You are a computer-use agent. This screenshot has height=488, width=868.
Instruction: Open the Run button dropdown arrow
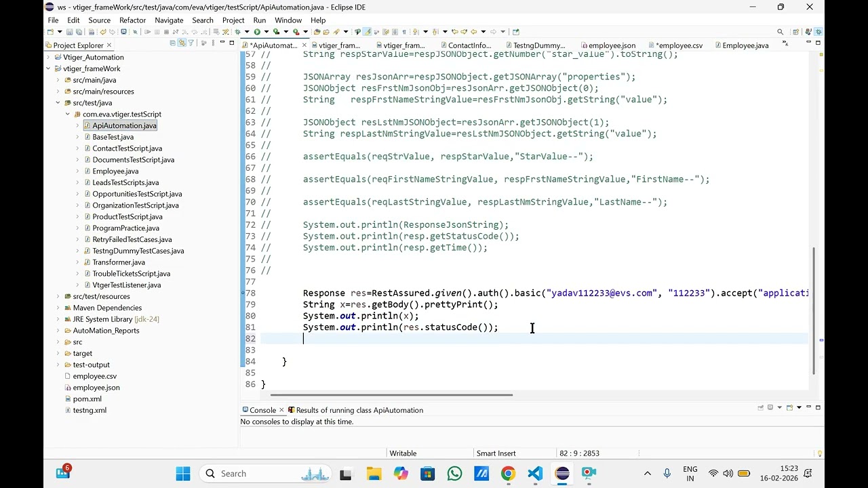[267, 32]
